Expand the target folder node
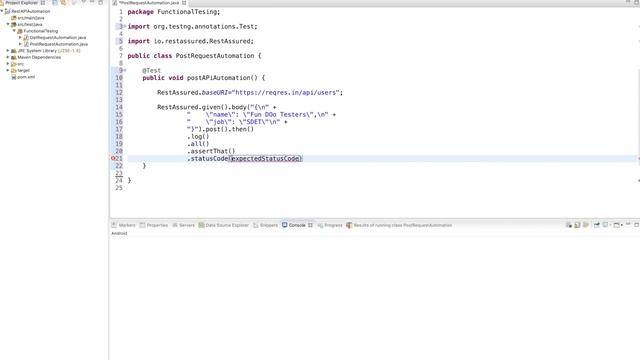The height and width of the screenshot is (360, 640). pos(8,70)
